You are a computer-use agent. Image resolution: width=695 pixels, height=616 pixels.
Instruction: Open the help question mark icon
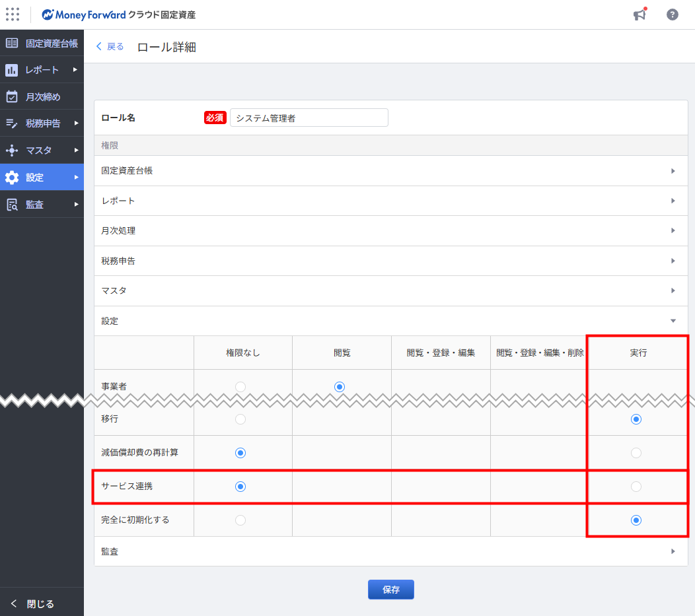tap(672, 15)
